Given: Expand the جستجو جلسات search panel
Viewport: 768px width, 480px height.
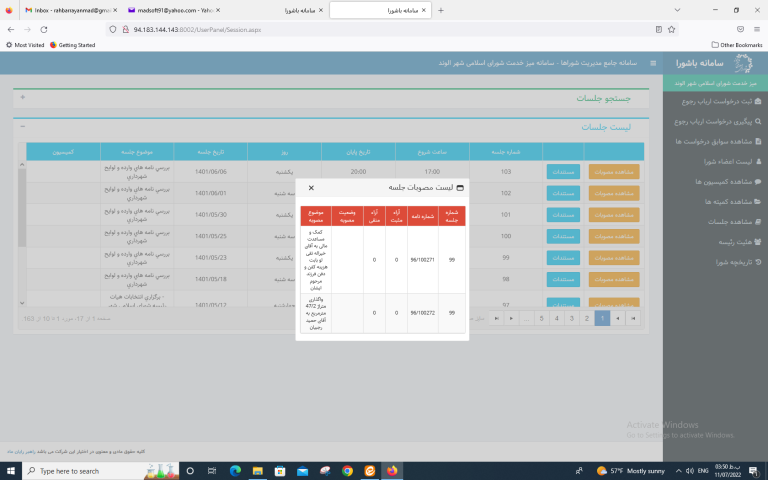Looking at the screenshot, I should pos(23,99).
